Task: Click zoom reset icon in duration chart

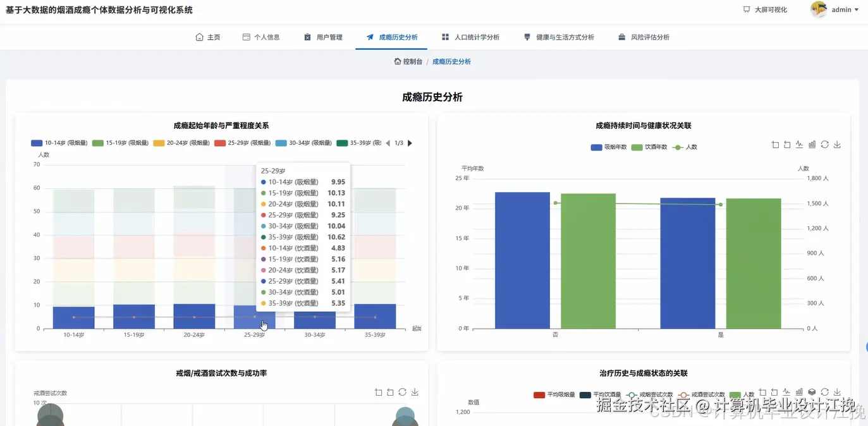Action: pos(787,145)
